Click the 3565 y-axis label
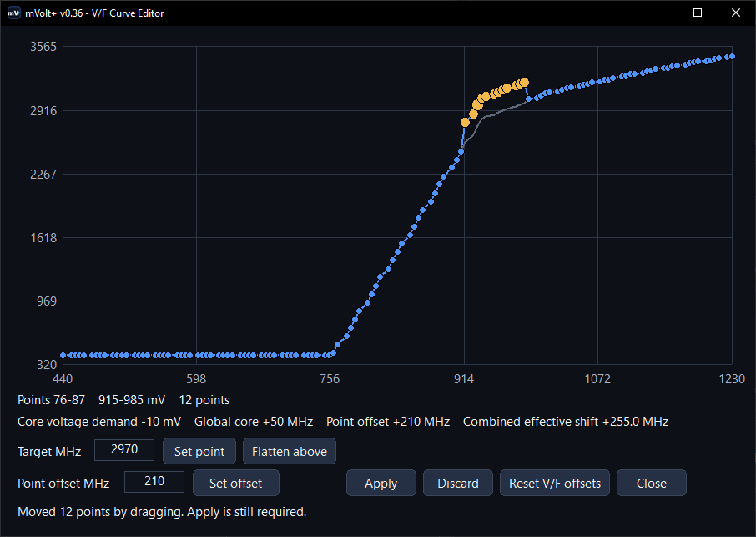 click(43, 47)
